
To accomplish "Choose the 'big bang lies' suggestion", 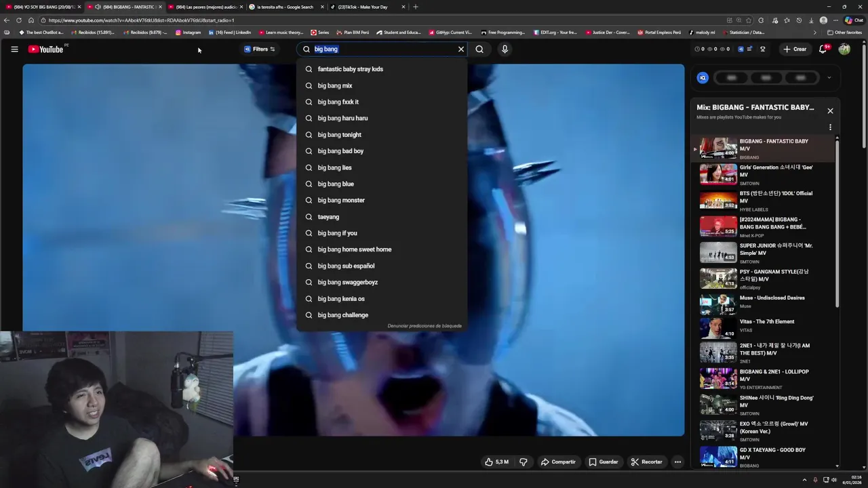I will tap(382, 167).
